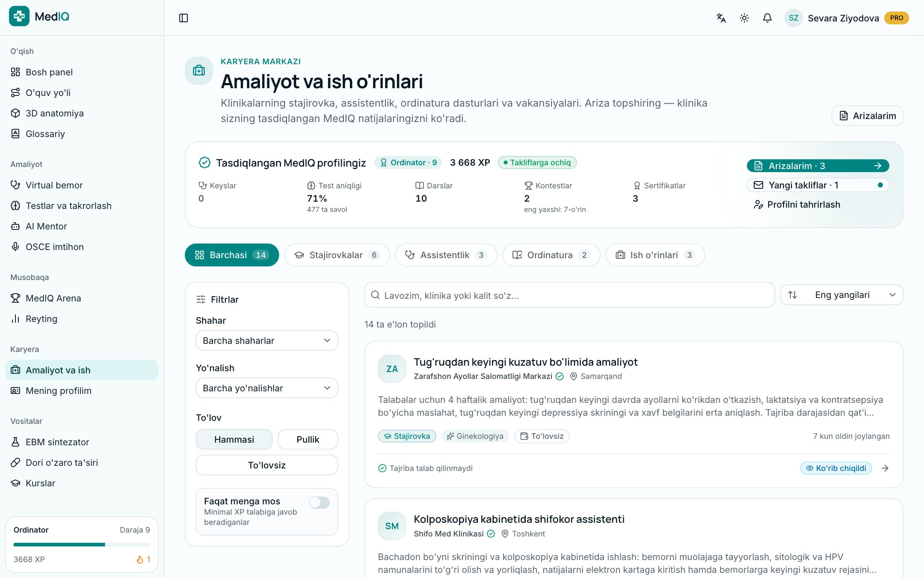
Task: Expand the Barcha yo'nalishlar dropdown
Action: tap(267, 388)
